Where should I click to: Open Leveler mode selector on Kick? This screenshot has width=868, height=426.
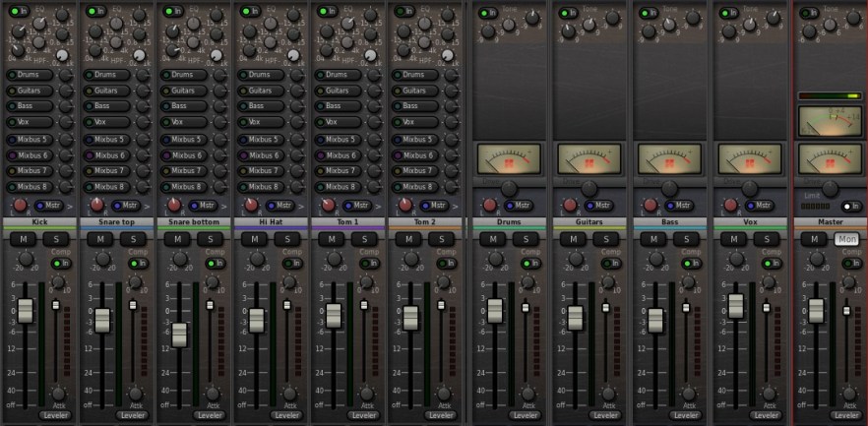(x=56, y=415)
